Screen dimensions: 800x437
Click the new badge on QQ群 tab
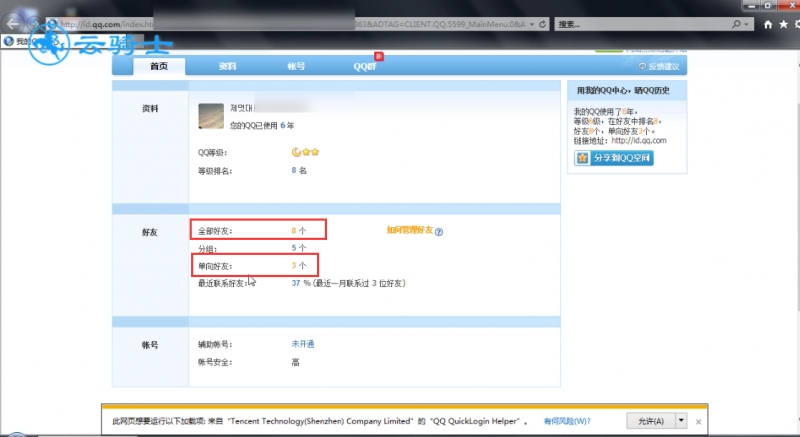click(379, 56)
